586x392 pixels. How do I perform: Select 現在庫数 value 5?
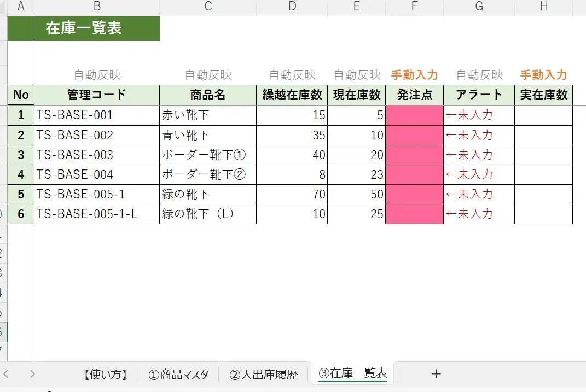point(357,115)
